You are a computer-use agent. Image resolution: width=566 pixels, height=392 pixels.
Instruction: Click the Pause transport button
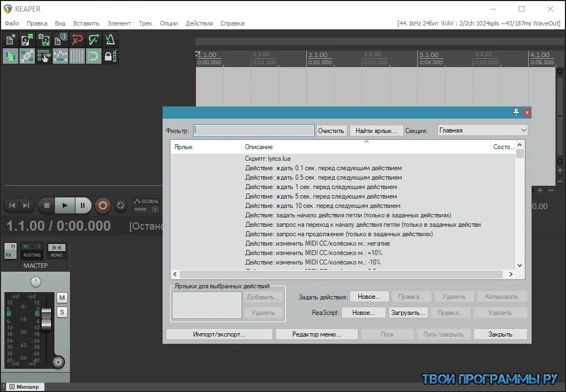83,206
